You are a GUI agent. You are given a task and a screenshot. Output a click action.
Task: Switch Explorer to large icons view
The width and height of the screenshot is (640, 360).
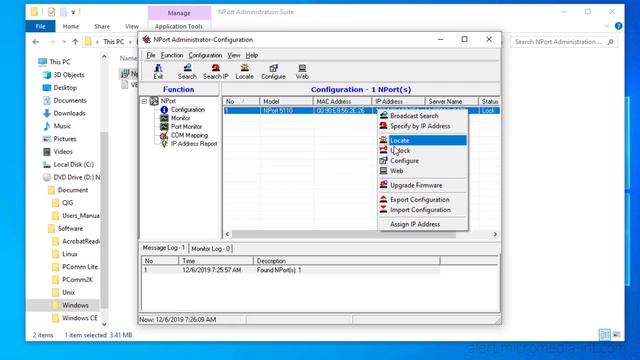pos(617,335)
